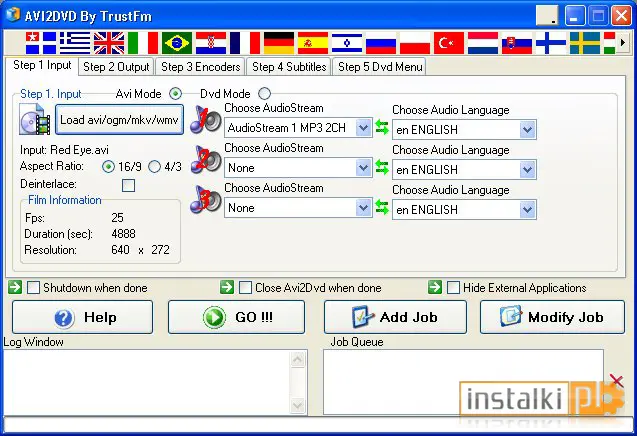
Task: Click the blue-cross flag with red star
Action: pos(41,43)
